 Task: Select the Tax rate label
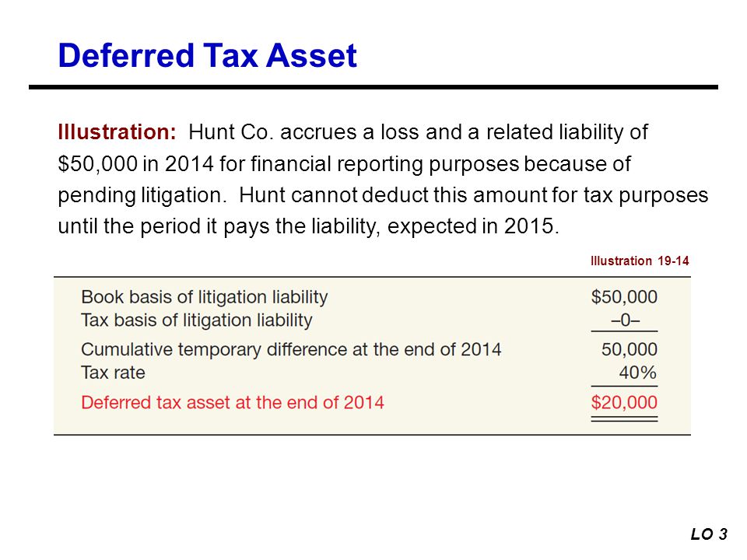pyautogui.click(x=113, y=373)
